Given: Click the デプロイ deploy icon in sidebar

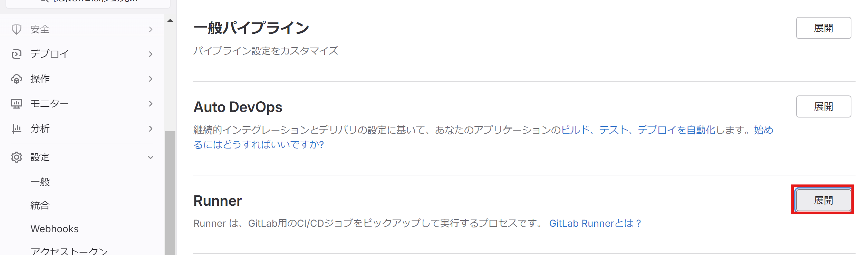Looking at the screenshot, I should [17, 54].
